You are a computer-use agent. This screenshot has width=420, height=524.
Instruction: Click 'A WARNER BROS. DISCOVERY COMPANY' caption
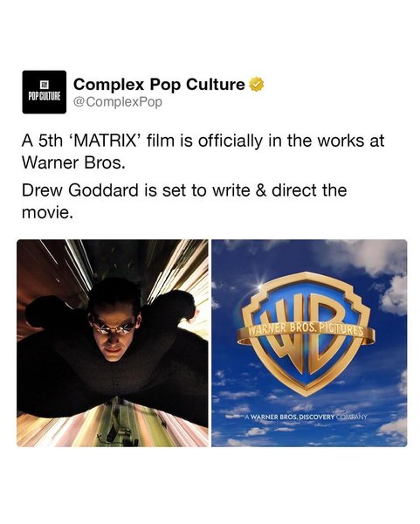pos(306,417)
